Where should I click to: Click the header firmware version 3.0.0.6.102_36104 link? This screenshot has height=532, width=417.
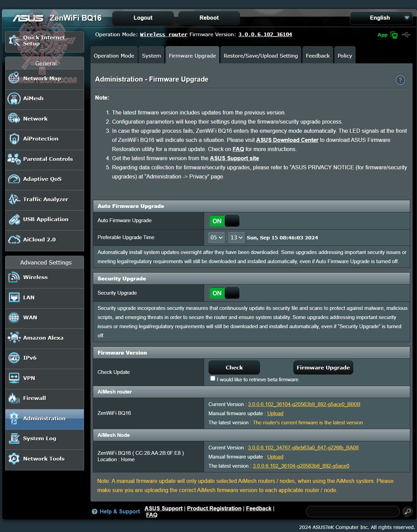coord(265,35)
